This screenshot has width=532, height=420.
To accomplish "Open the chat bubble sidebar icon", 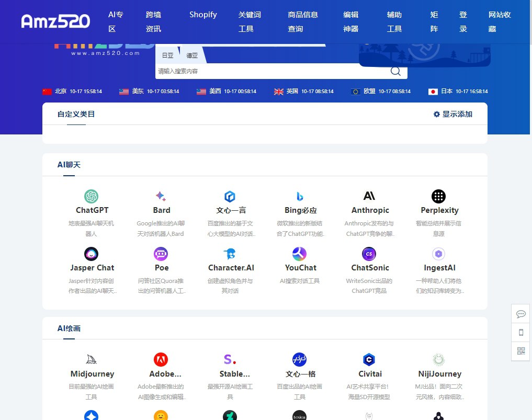I will (x=521, y=314).
